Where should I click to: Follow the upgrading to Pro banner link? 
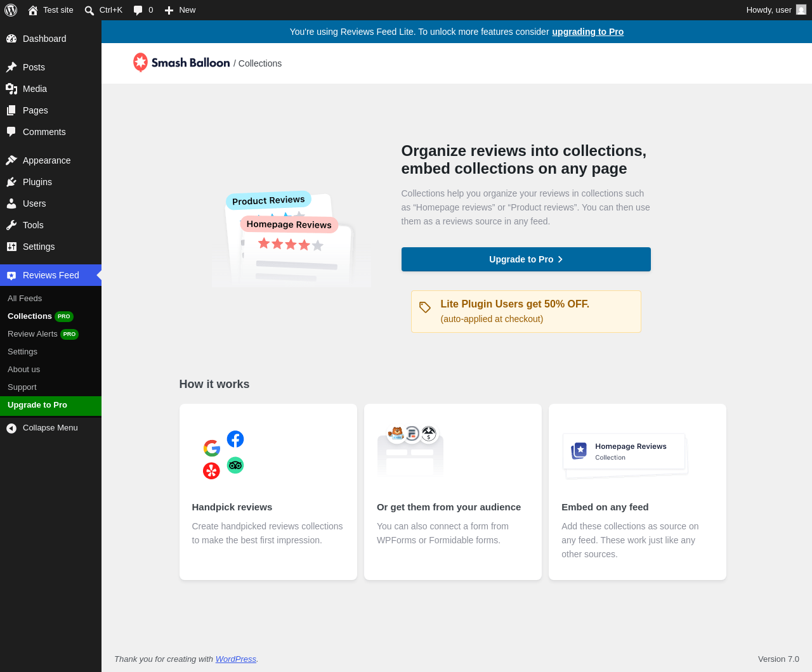[x=587, y=32]
